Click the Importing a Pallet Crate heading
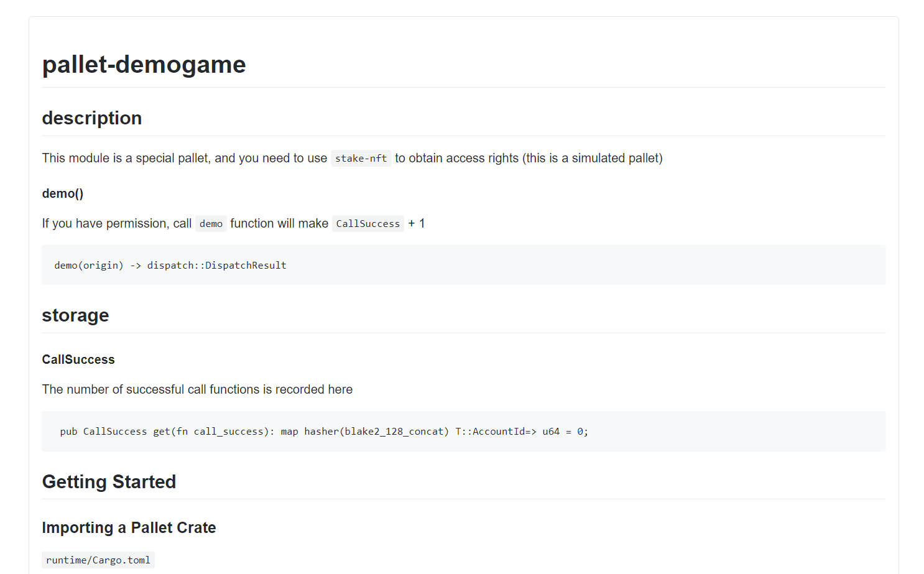The height and width of the screenshot is (574, 924). coord(129,527)
